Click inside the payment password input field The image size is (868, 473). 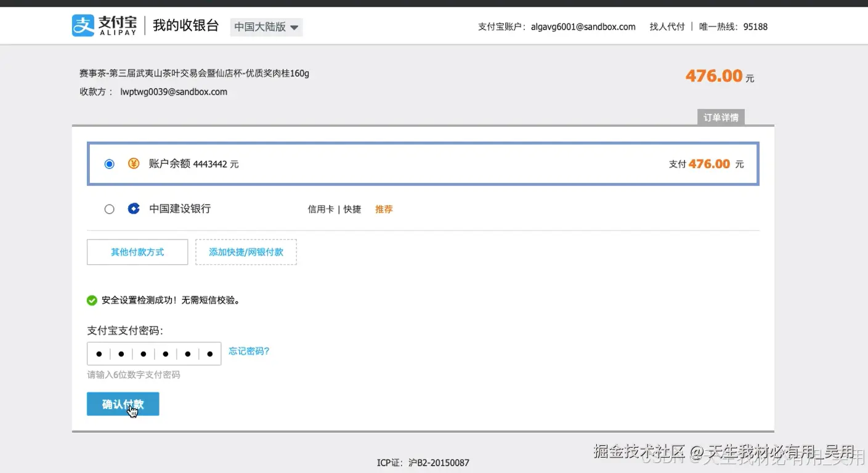[x=154, y=353]
